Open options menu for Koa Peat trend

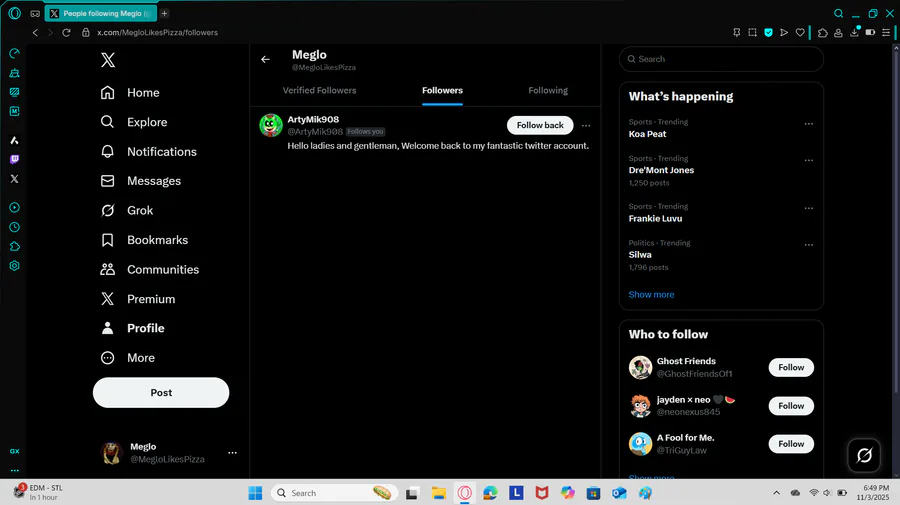809,123
